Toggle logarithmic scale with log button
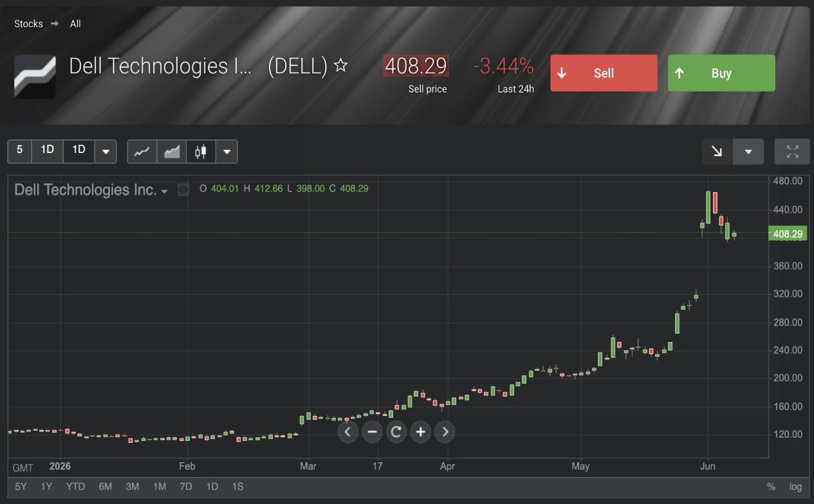814x504 pixels. (795, 487)
